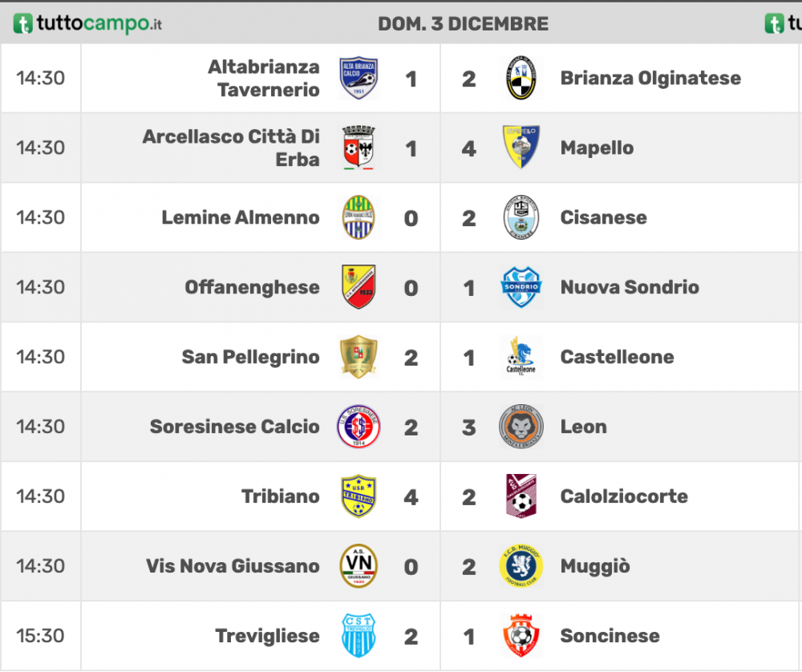
Task: Open the Altabrianza Tavernerio club crest
Action: click(358, 78)
